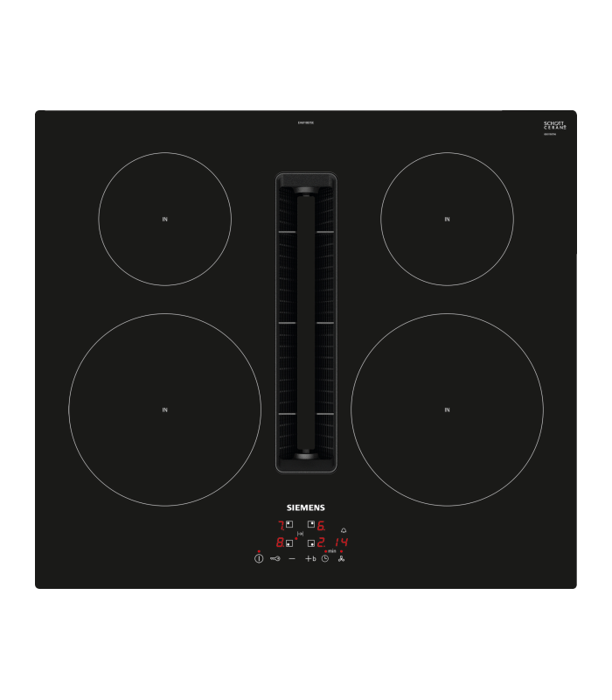Image resolution: width=612 pixels, height=700 pixels.
Task: Select the front-left zone selector square
Action: [x=289, y=543]
